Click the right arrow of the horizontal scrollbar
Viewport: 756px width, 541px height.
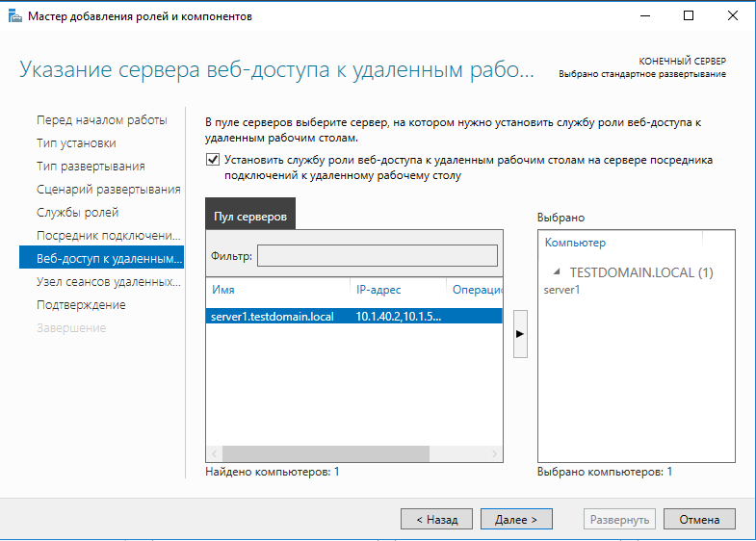(x=495, y=453)
